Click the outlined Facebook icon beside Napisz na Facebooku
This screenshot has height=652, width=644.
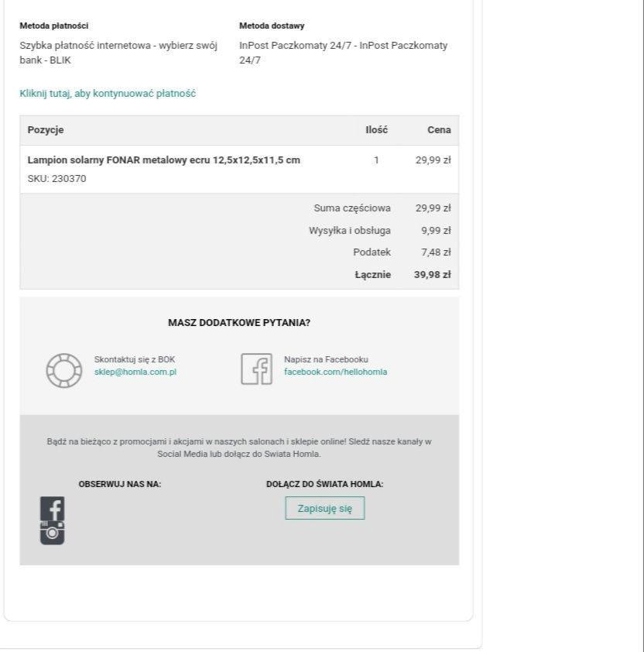[256, 369]
